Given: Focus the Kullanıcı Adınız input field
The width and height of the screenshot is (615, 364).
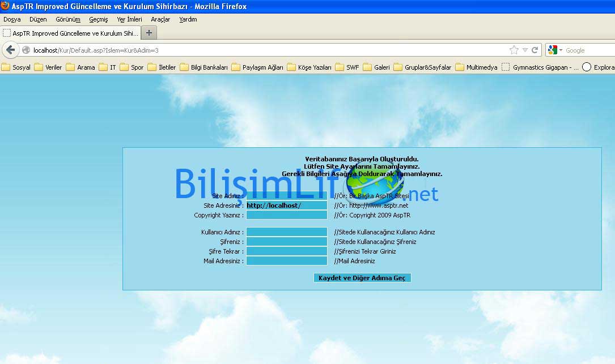Looking at the screenshot, I should [287, 232].
